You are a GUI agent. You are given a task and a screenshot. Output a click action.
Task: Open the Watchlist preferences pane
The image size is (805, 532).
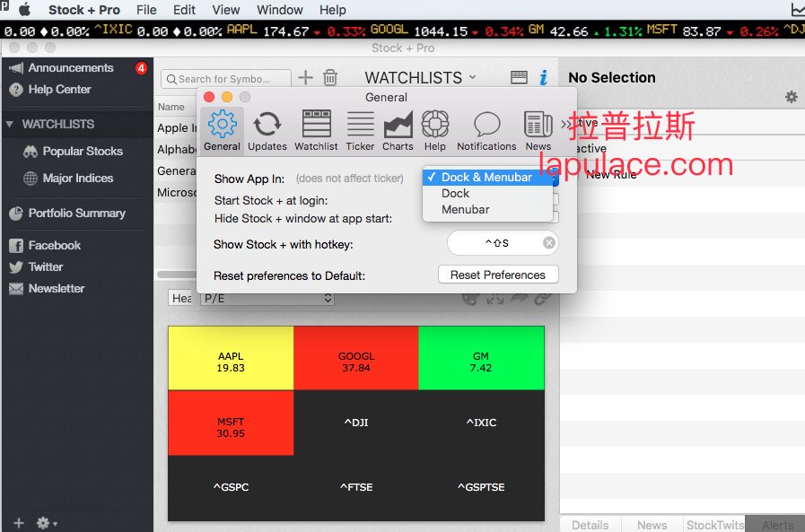[x=316, y=130]
